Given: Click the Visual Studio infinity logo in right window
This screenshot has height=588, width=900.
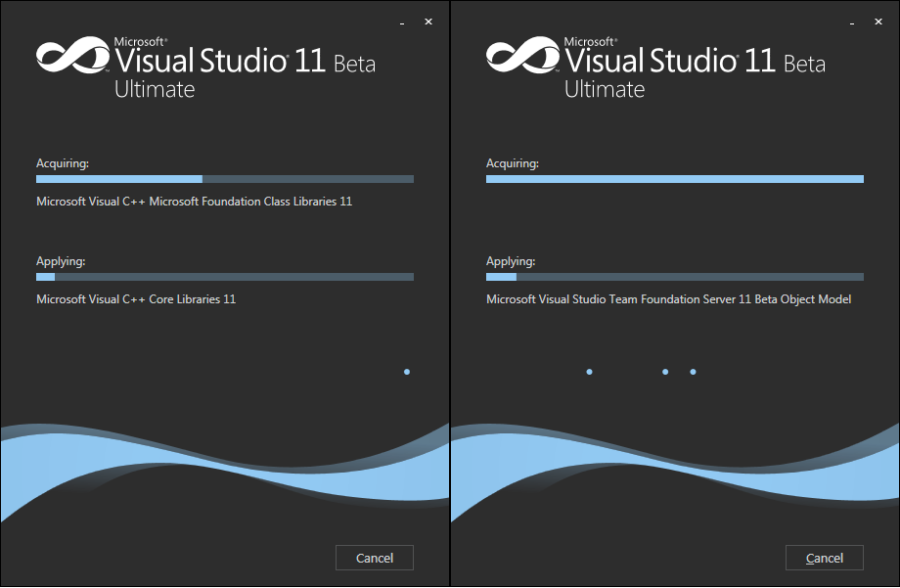Looking at the screenshot, I should 523,55.
